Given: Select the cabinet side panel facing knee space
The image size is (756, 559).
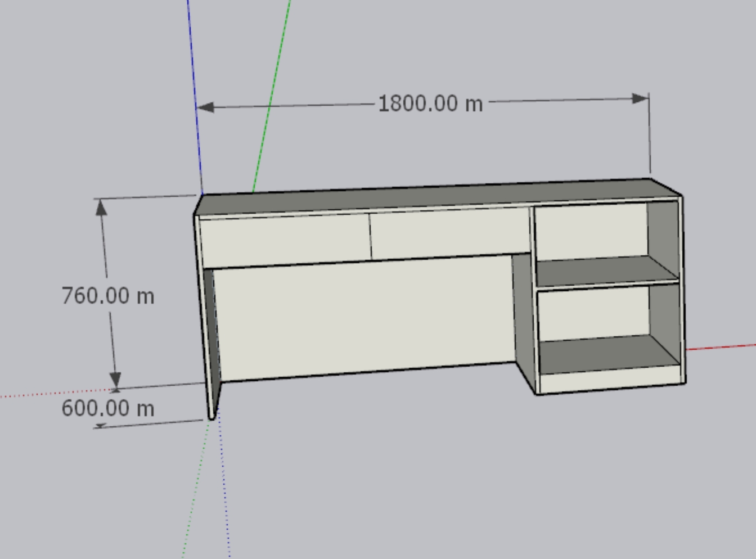Looking at the screenshot, I should (x=524, y=321).
